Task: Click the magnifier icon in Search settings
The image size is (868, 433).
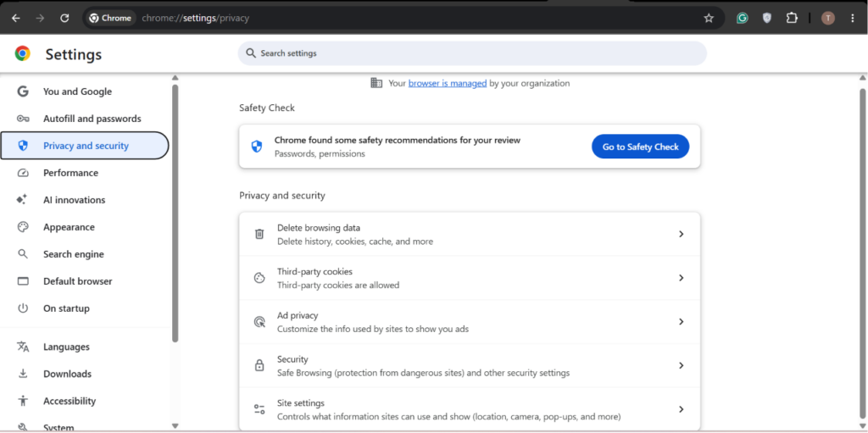Action: [251, 53]
